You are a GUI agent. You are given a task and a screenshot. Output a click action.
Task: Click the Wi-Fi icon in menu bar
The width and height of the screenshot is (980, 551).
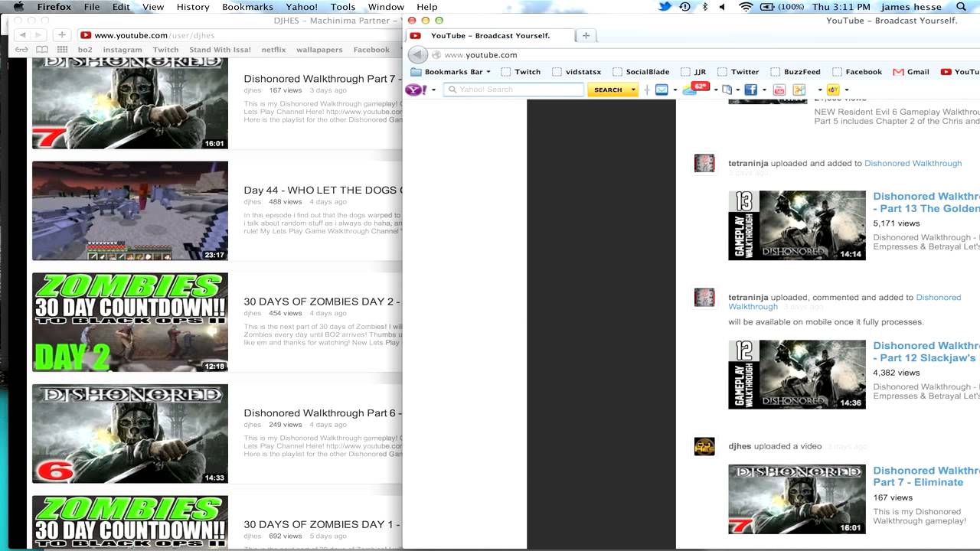746,7
